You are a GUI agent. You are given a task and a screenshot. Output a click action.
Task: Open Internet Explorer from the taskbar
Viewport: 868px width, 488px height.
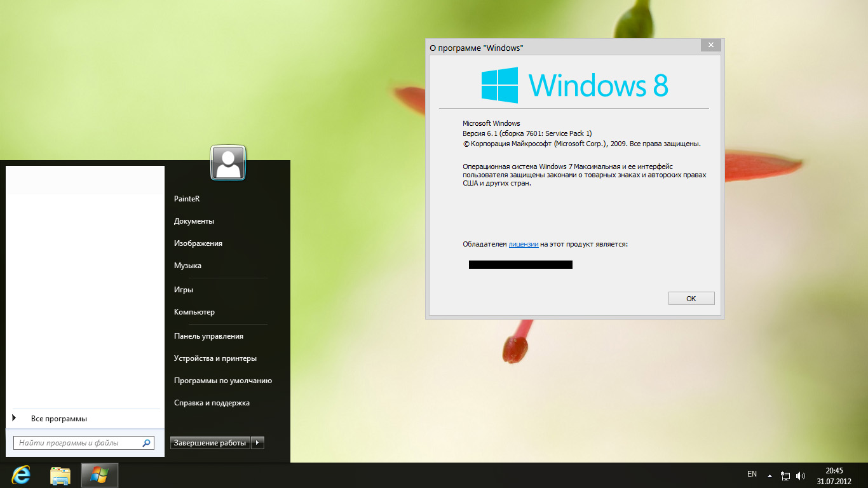(x=22, y=475)
